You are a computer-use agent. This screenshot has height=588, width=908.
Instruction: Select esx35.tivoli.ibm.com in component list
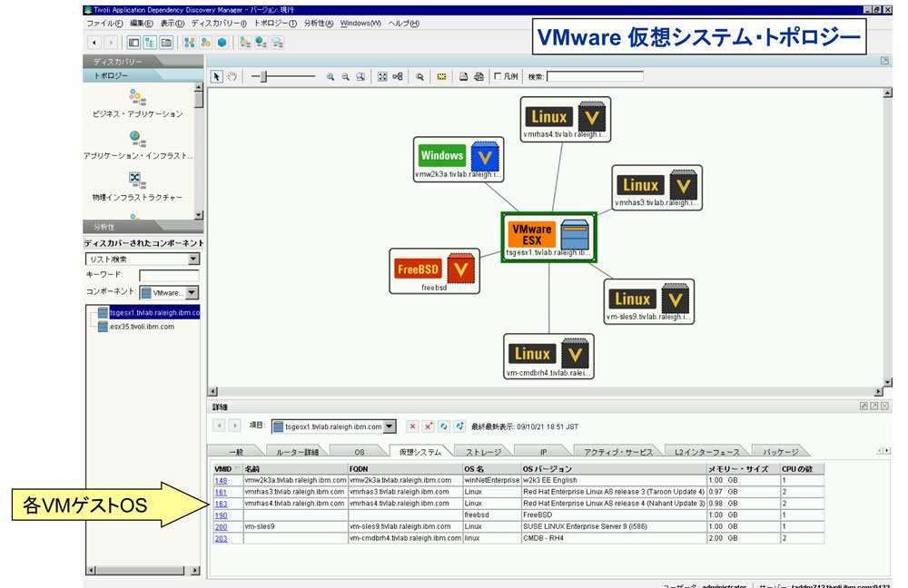142,327
